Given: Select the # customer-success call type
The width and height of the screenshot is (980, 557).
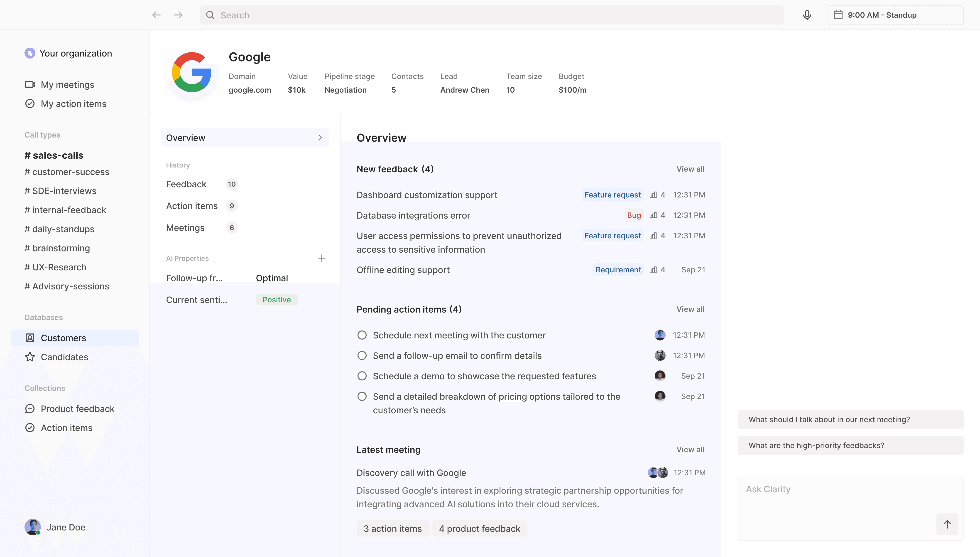Looking at the screenshot, I should (67, 172).
